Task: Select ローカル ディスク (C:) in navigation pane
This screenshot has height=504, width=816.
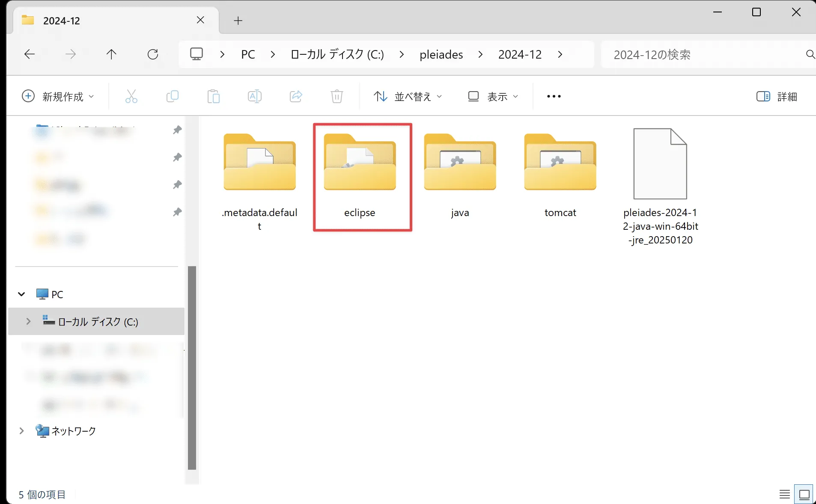Action: (x=96, y=321)
